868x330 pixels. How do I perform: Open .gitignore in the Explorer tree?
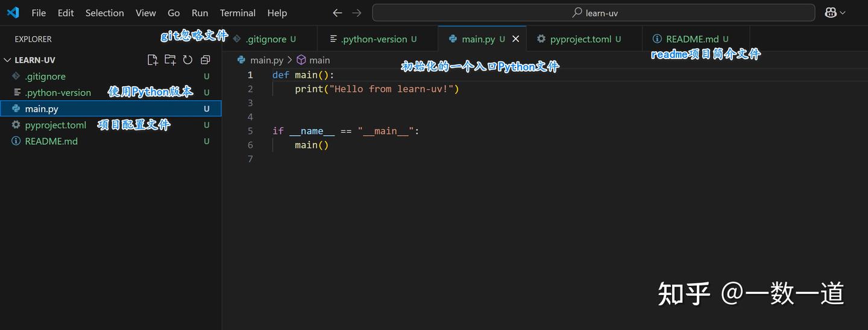coord(111,77)
